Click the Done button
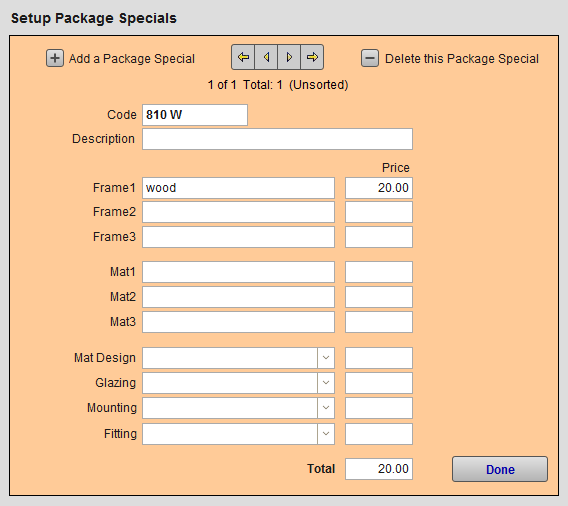 (x=500, y=469)
